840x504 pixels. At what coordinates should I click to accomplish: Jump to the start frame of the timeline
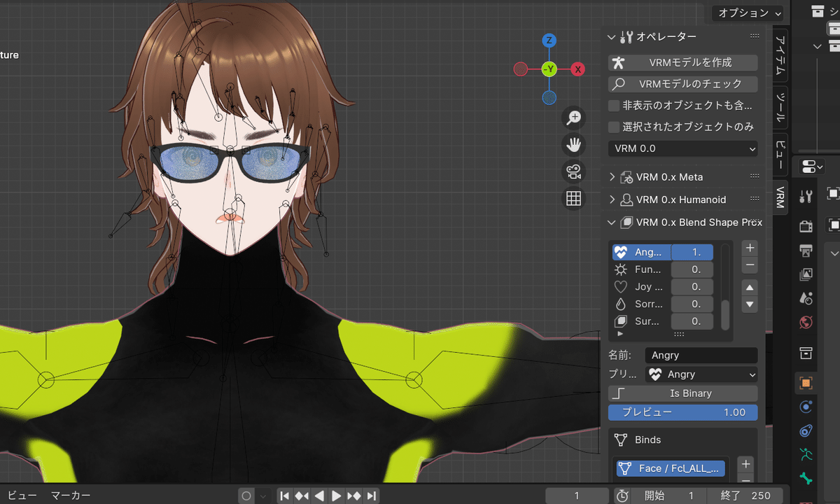pyautogui.click(x=285, y=496)
